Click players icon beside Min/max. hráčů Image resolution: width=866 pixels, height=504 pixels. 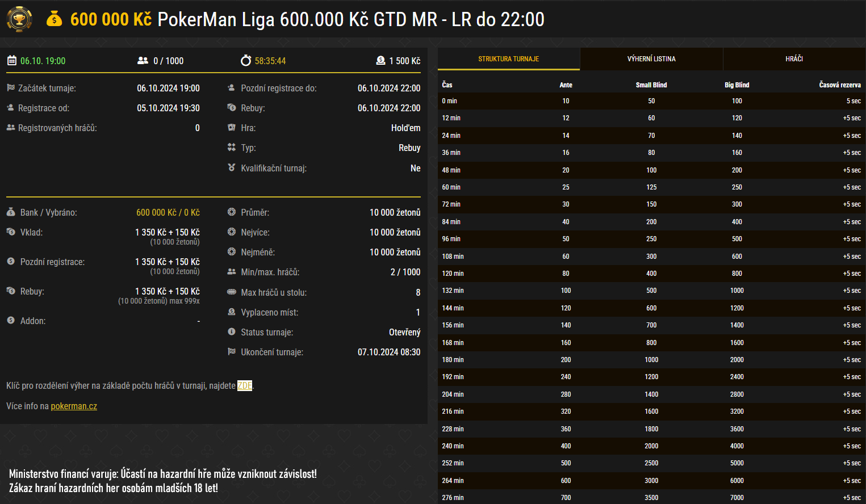231,272
